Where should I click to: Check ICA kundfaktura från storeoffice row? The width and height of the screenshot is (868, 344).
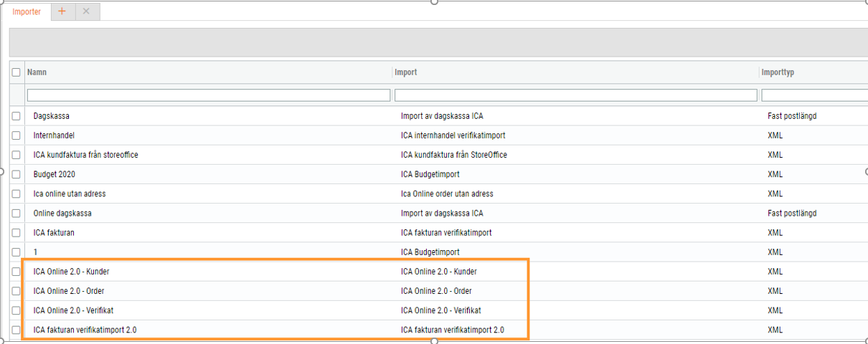[x=16, y=155]
